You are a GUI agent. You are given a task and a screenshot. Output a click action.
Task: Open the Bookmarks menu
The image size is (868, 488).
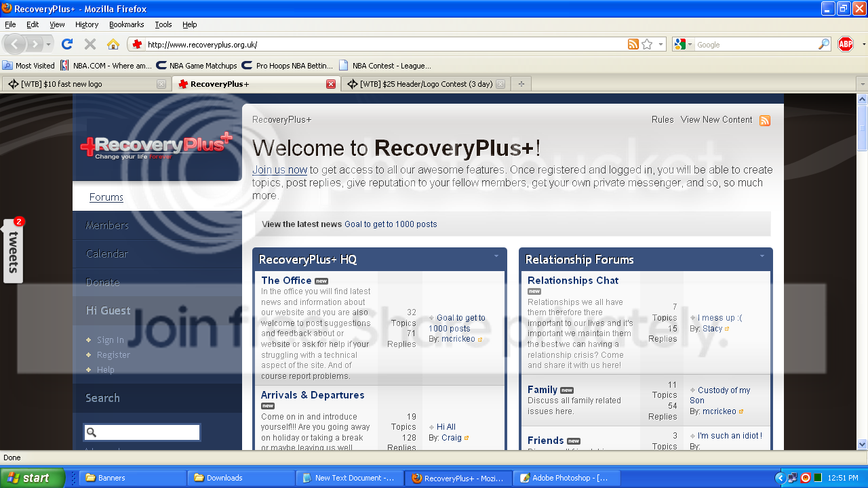(126, 24)
